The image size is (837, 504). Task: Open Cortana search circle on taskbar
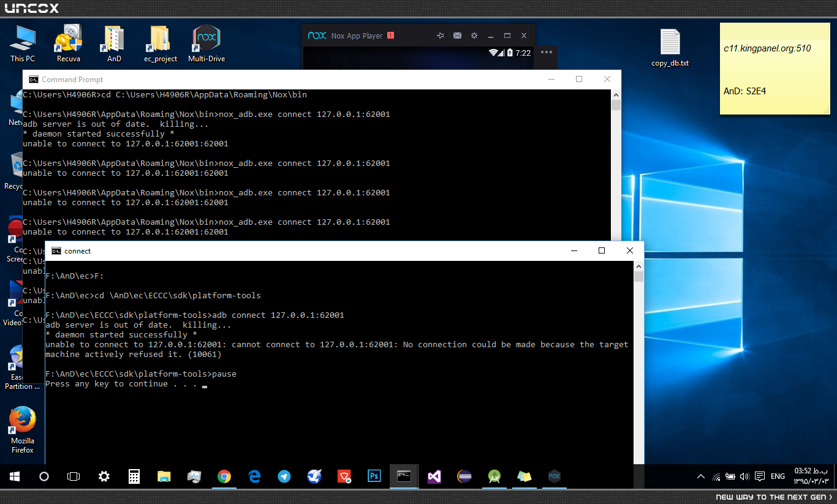(x=44, y=476)
